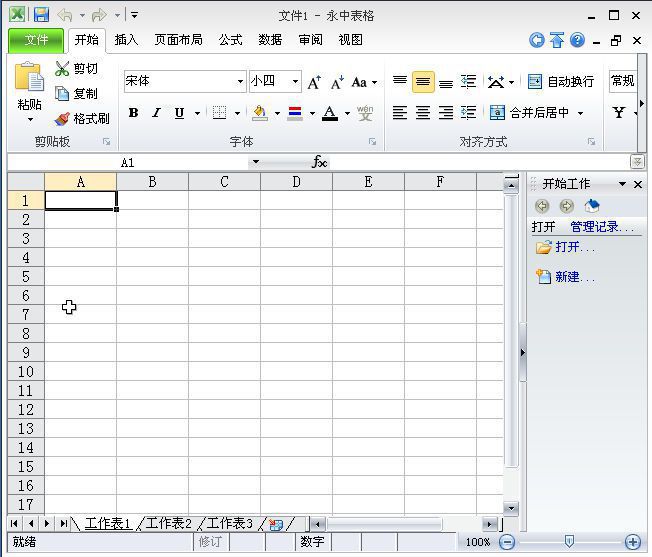
Task: Align text right
Action: [446, 113]
